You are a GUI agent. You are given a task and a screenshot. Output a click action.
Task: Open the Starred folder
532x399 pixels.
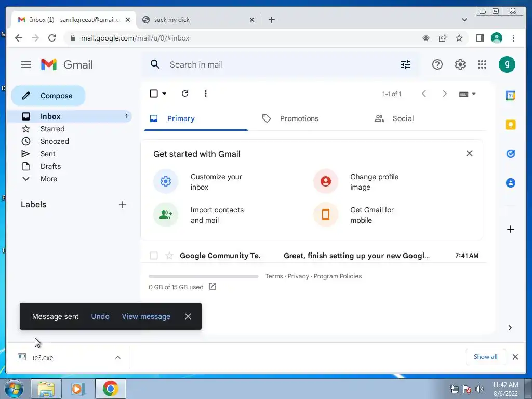52,129
